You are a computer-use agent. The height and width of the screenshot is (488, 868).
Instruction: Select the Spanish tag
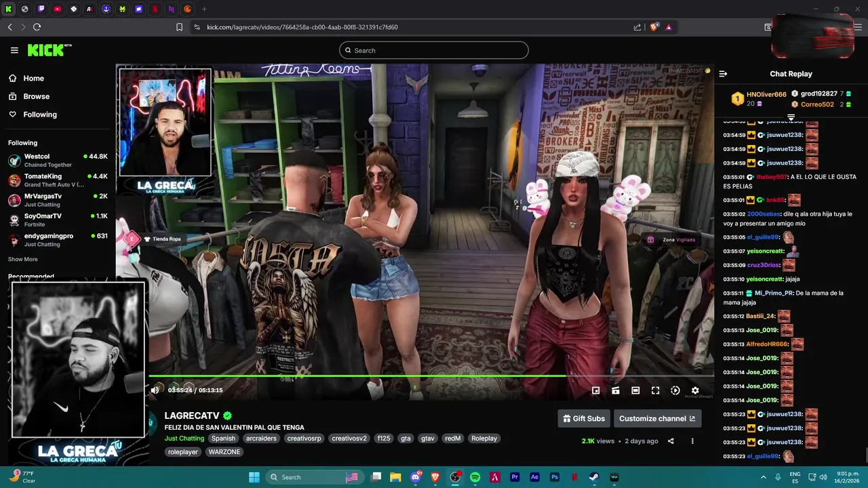pos(223,439)
